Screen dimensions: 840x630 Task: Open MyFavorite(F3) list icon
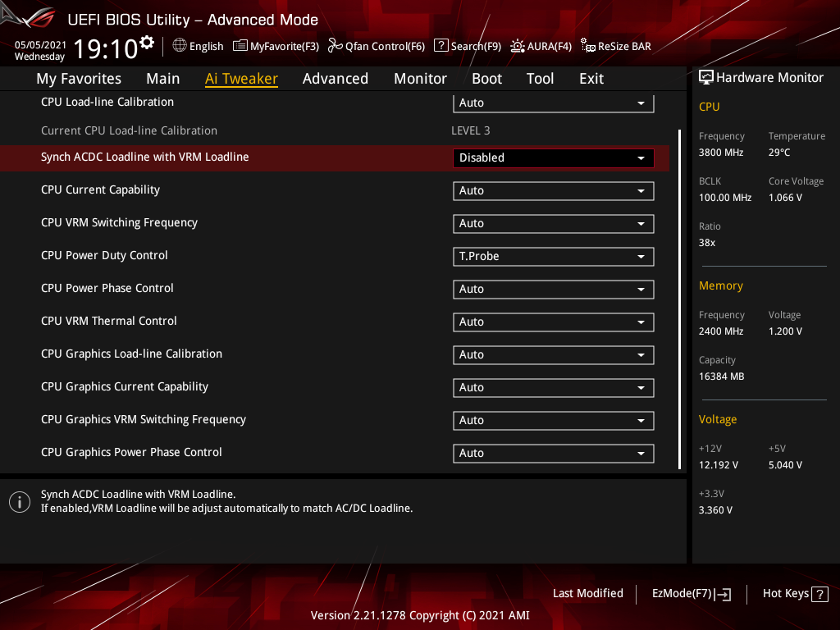point(240,46)
